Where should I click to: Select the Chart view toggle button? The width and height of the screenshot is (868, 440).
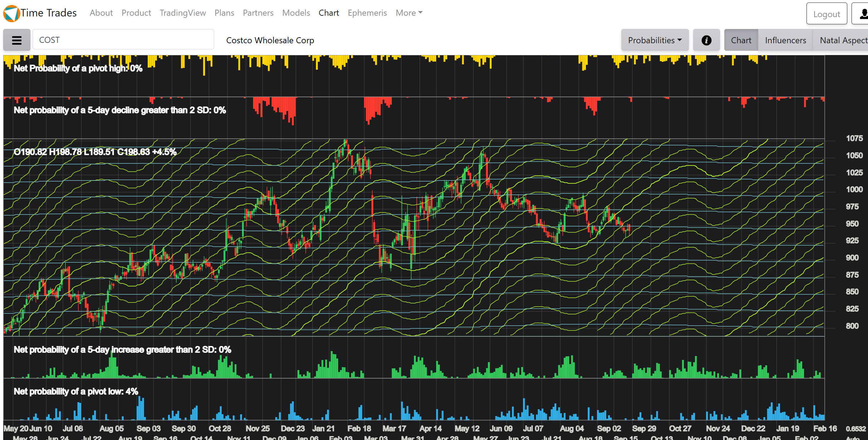pyautogui.click(x=741, y=40)
